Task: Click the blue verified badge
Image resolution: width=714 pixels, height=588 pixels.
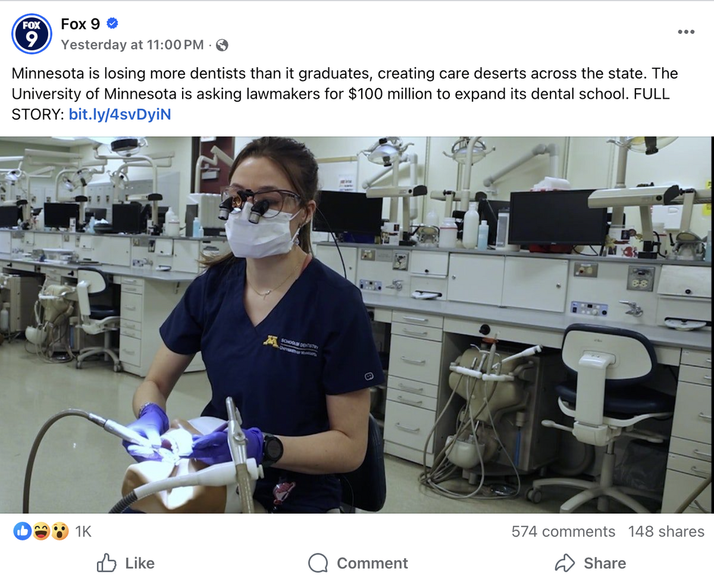Action: click(112, 24)
